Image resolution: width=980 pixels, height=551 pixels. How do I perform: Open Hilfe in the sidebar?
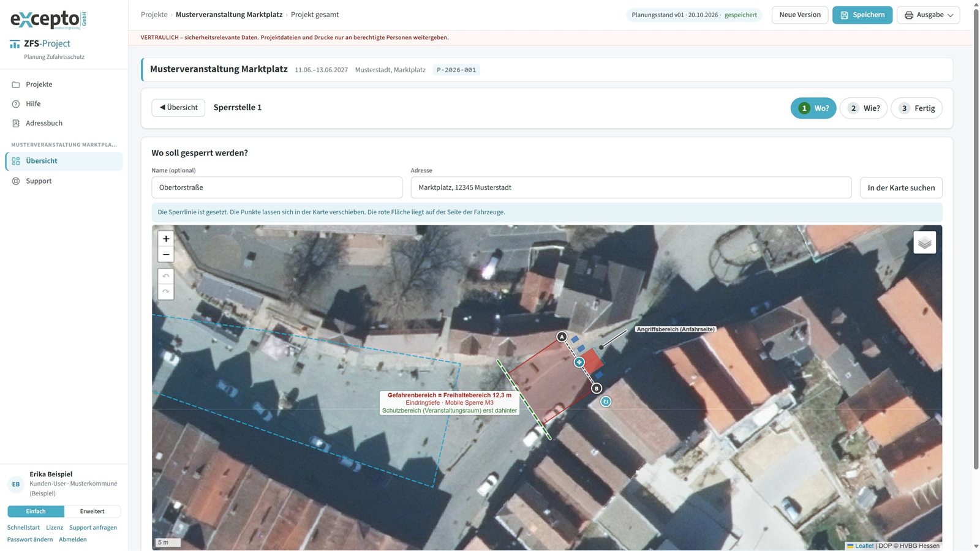(x=64, y=104)
